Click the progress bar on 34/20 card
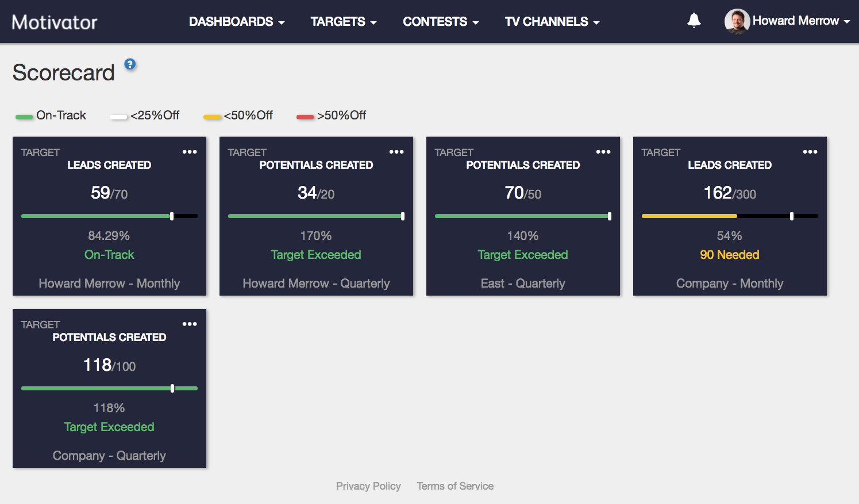Viewport: 859px width, 504px height. point(316,216)
